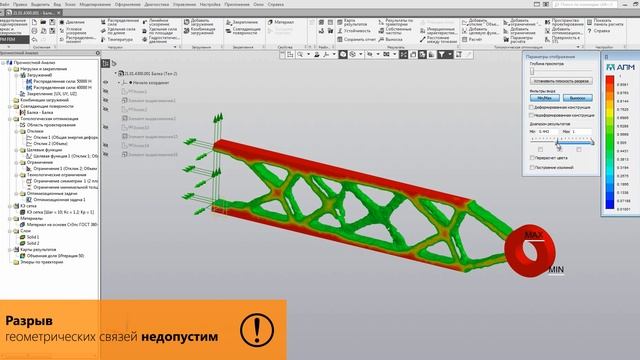Open the Справка menu in menu bar
Image resolution: width=640 pixels, height=360 pixels.
pyautogui.click(x=276, y=4)
